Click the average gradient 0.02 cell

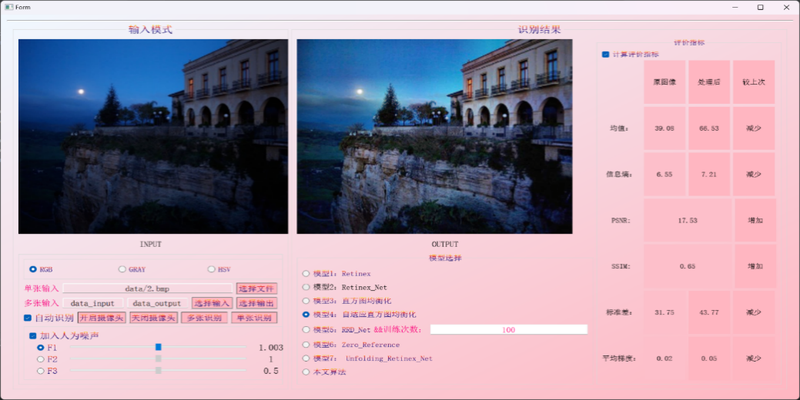(665, 359)
